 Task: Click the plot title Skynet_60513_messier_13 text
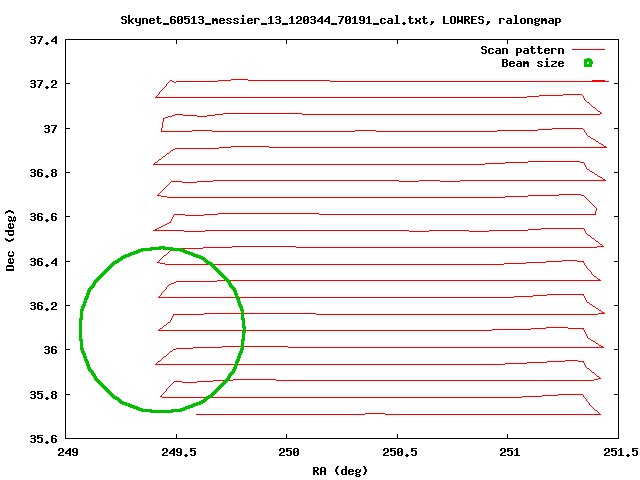tap(341, 20)
